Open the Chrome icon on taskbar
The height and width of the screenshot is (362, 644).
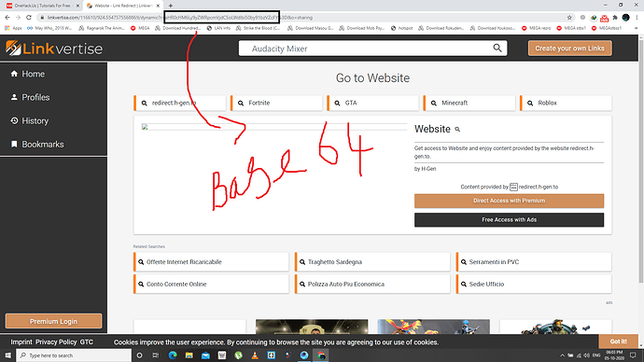[321, 355]
